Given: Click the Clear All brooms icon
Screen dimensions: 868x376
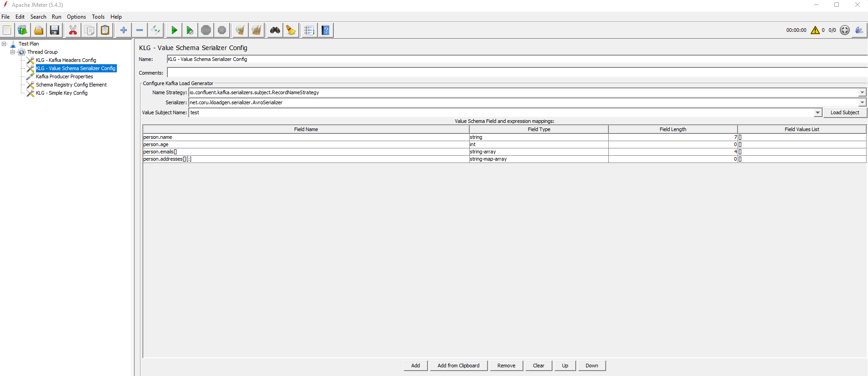Looking at the screenshot, I should click(256, 30).
